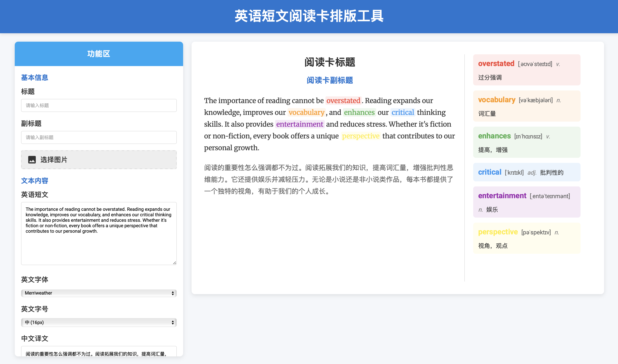This screenshot has width=618, height=364.
Task: Click the phonetic [vəˈkæbjələri] text
Action: [x=535, y=100]
